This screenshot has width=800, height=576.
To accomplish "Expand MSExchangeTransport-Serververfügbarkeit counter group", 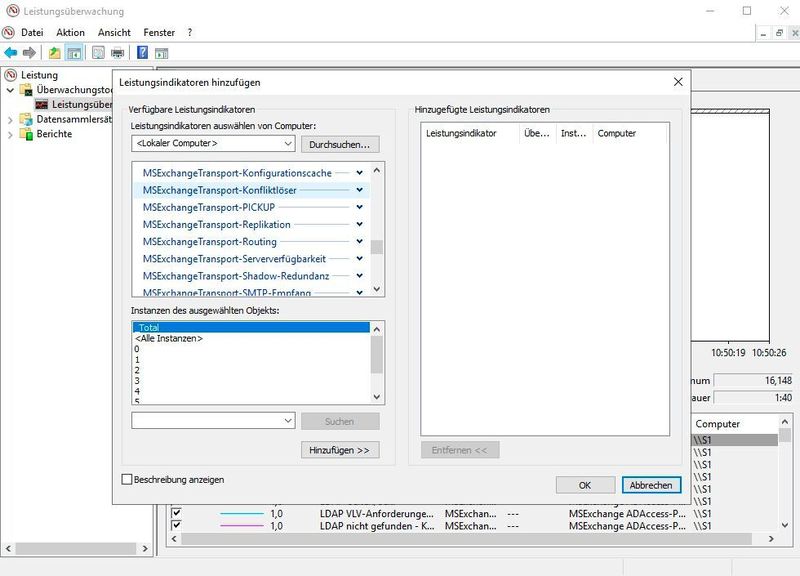I will pos(360,258).
